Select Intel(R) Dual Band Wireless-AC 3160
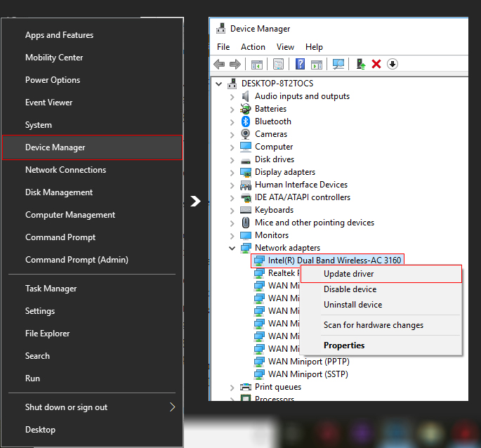Viewport: 481px width, 448px height. point(328,261)
